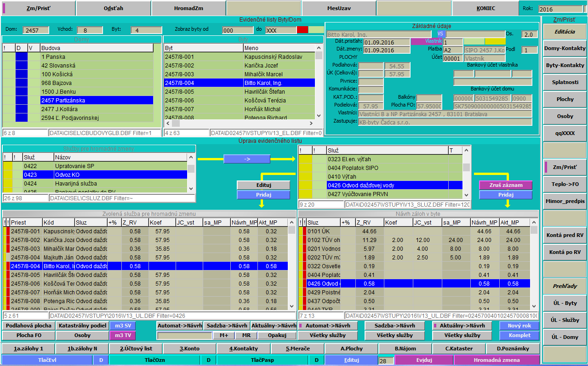This screenshot has width=588, height=366.
Task: Click the red color box beside XXX field
Action: (x=303, y=30)
